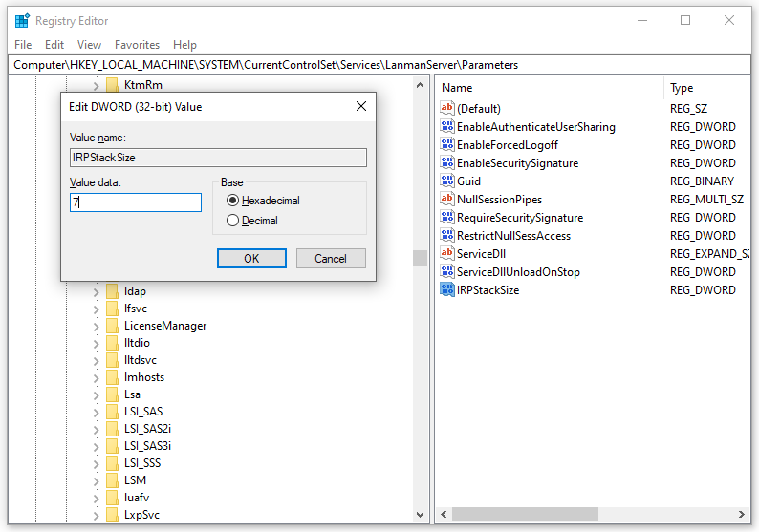The height and width of the screenshot is (532, 759).
Task: Click the Value data input field
Action: 136,202
